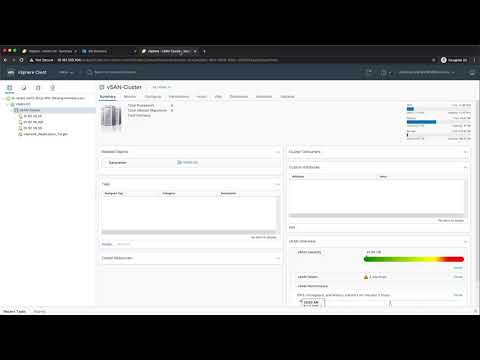The height and width of the screenshot is (360, 480).
Task: Switch to the Datastores tab
Action: [239, 97]
